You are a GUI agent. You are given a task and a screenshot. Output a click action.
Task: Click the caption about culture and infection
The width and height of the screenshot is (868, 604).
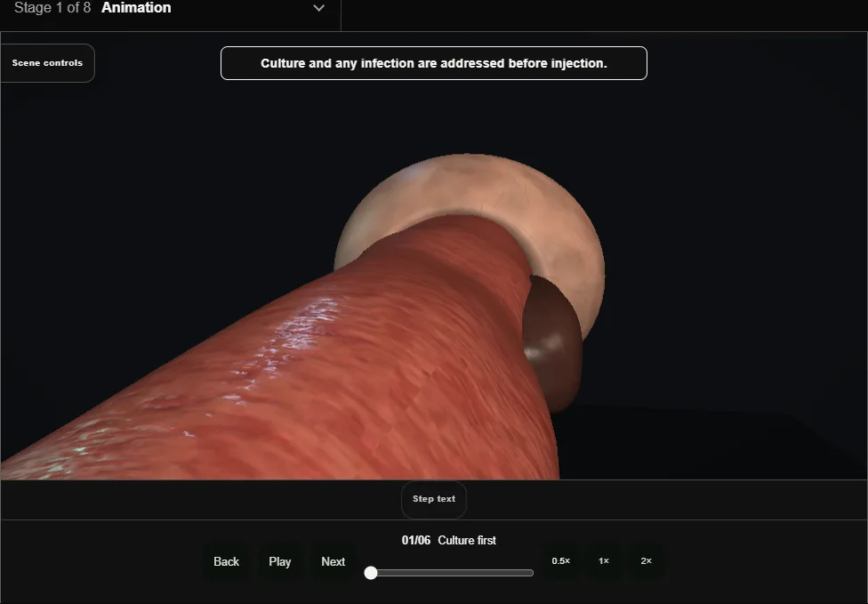(434, 63)
